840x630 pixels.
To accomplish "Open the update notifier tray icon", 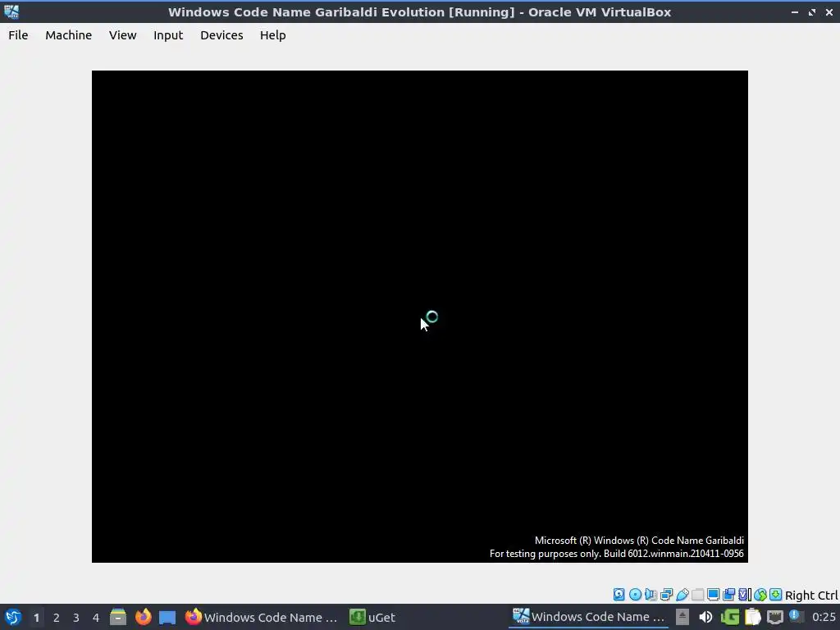I will coord(796,617).
